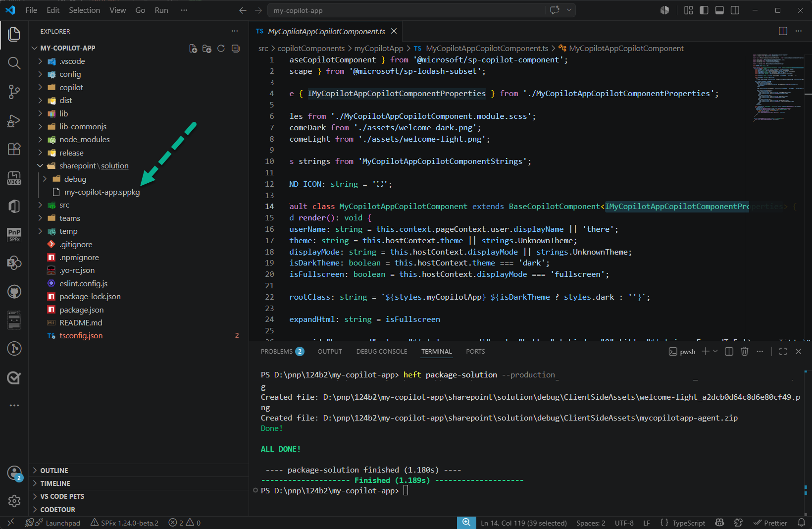Image resolution: width=812 pixels, height=529 pixels.
Task: Open tsconfig.json in Explorer
Action: coord(81,335)
